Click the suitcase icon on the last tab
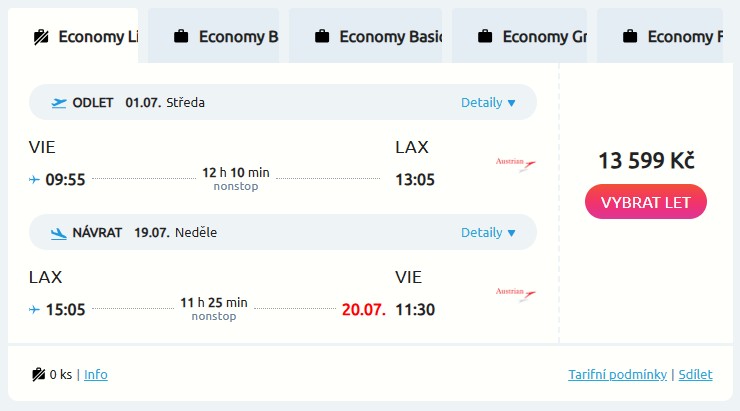Viewport: 740px width, 411px height. pos(630,37)
